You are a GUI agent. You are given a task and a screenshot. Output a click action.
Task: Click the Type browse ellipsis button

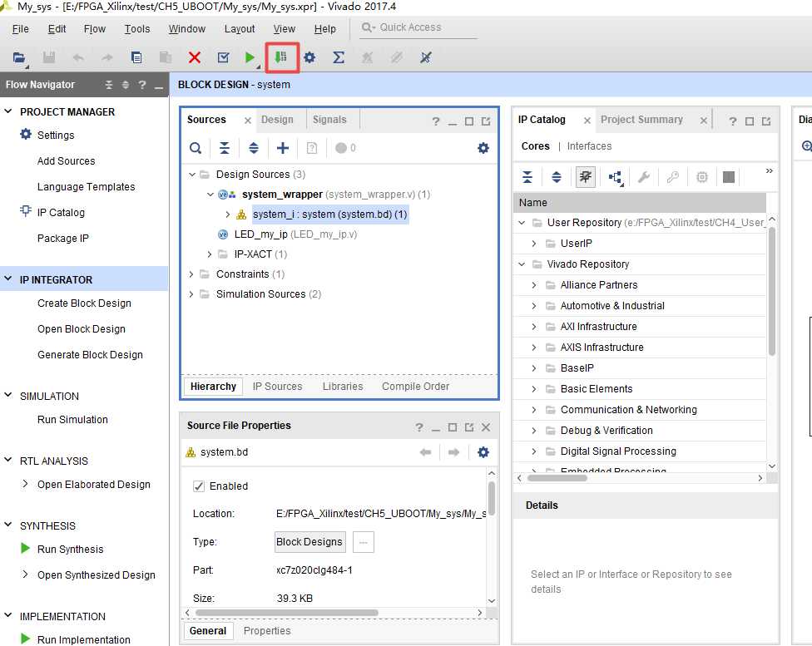pyautogui.click(x=364, y=542)
